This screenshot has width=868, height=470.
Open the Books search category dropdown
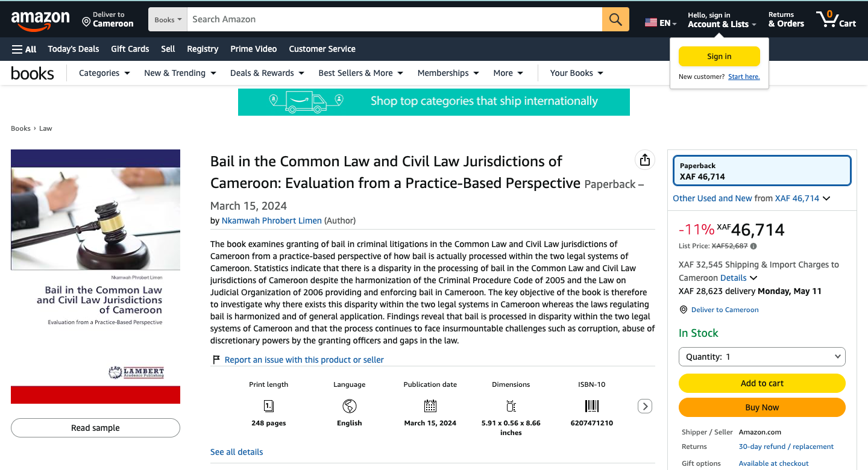(168, 19)
